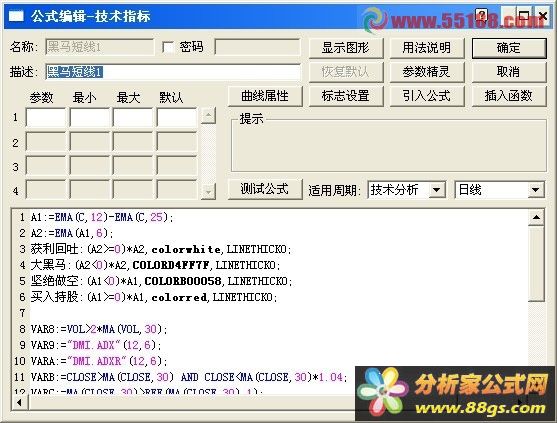Click the code line 'A1:=EMA(C,12)-EMA(C,25);'
Screen dimensions: 557x423
coord(102,217)
